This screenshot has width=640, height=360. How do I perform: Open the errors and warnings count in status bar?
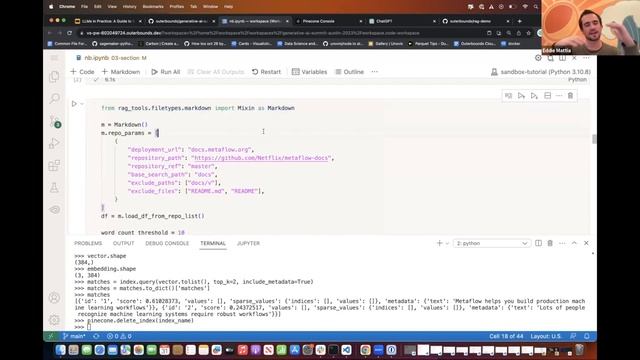pyautogui.click(x=119, y=336)
